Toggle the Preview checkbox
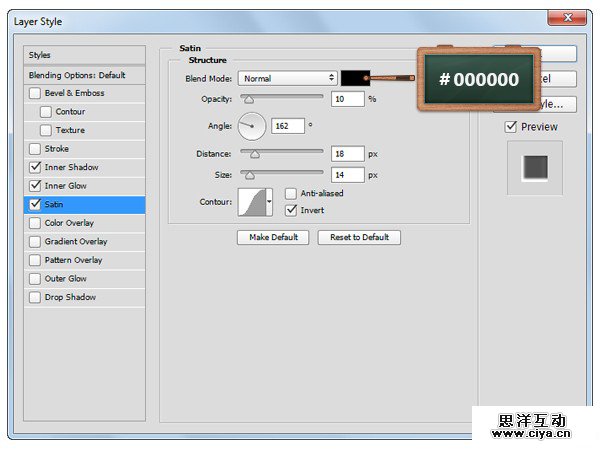The width and height of the screenshot is (600, 449). [x=511, y=127]
